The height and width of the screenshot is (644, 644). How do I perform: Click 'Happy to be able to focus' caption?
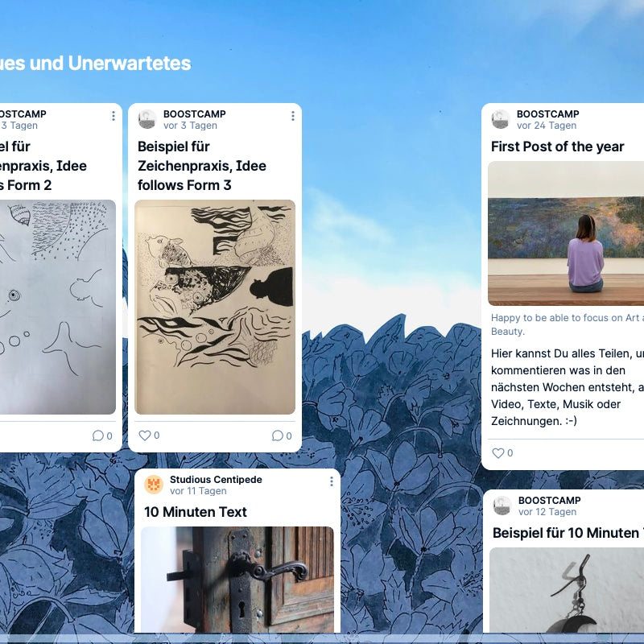coord(567,324)
